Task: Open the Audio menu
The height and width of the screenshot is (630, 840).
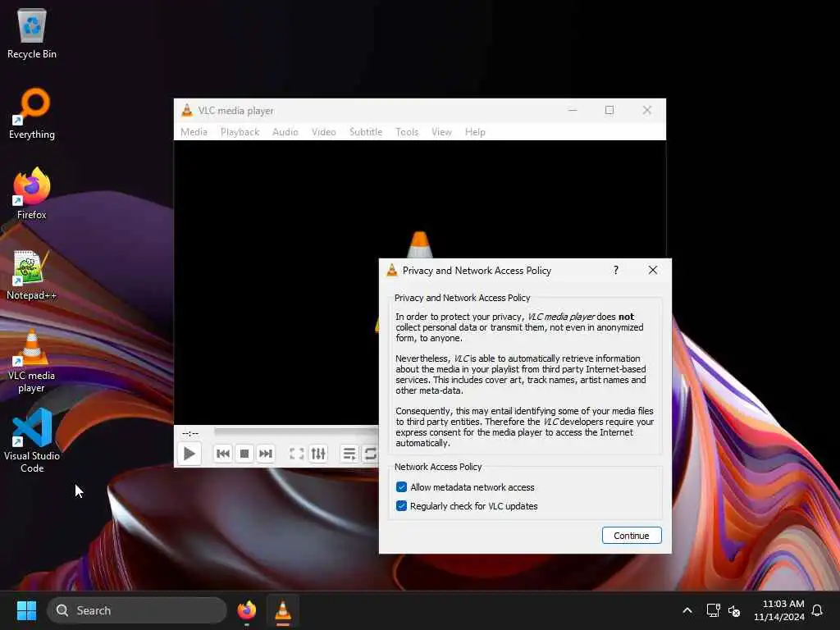Action: (285, 132)
